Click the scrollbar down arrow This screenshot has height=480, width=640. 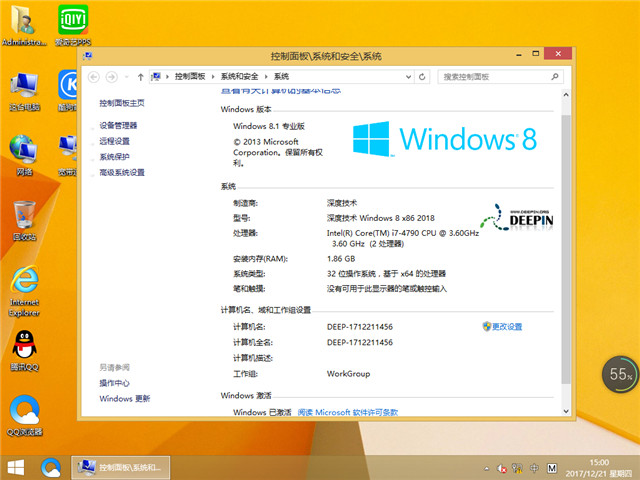(x=566, y=411)
